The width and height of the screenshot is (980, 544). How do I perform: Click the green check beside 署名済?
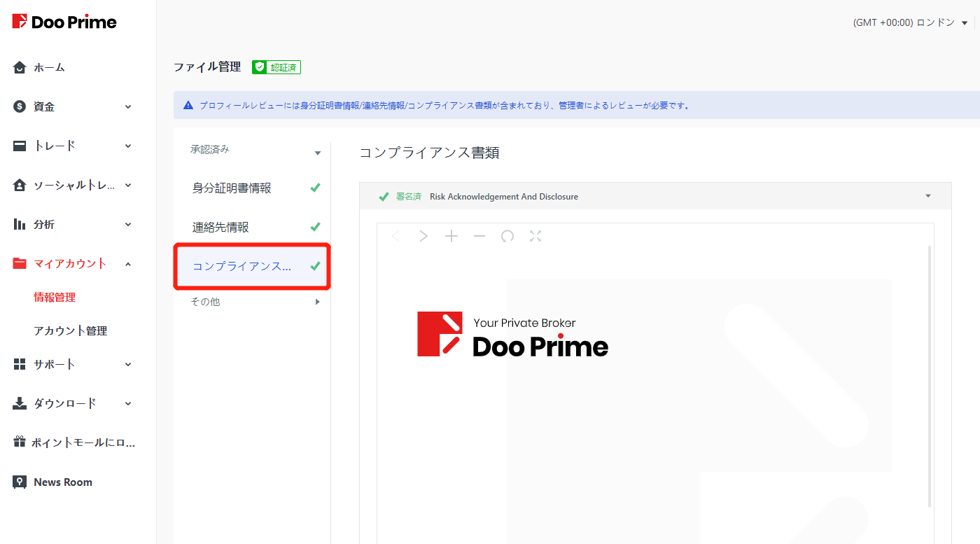click(x=384, y=197)
